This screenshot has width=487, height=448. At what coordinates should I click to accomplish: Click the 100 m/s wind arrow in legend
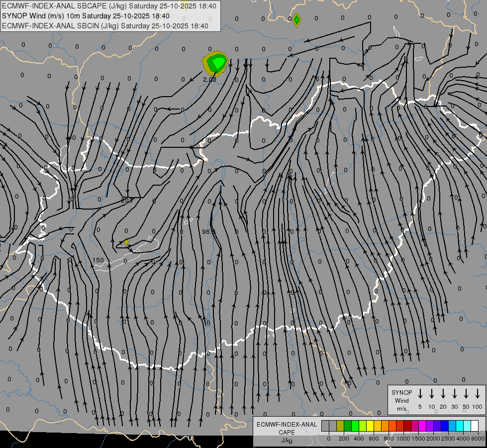(478, 394)
